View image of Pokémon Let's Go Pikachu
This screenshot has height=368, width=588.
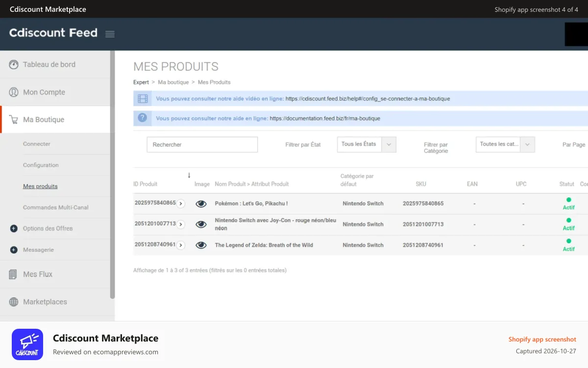tap(201, 204)
